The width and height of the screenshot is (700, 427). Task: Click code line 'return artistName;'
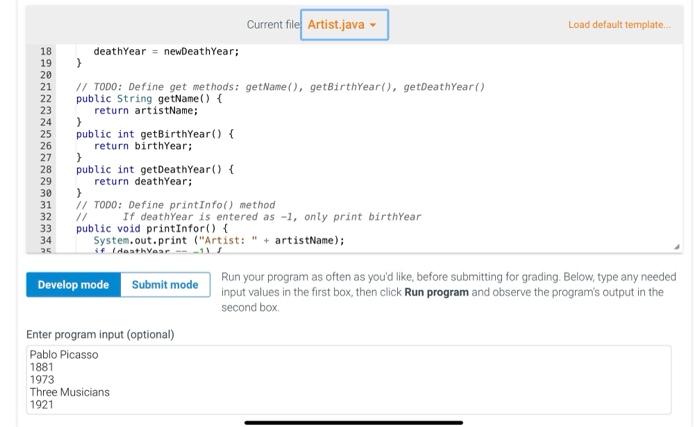(146, 110)
